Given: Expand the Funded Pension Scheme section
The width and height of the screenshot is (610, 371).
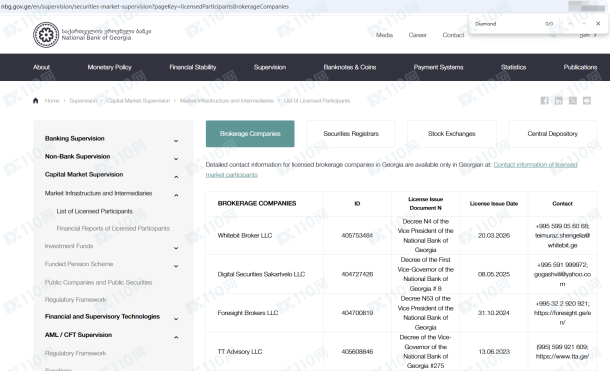Looking at the screenshot, I should coord(176,266).
